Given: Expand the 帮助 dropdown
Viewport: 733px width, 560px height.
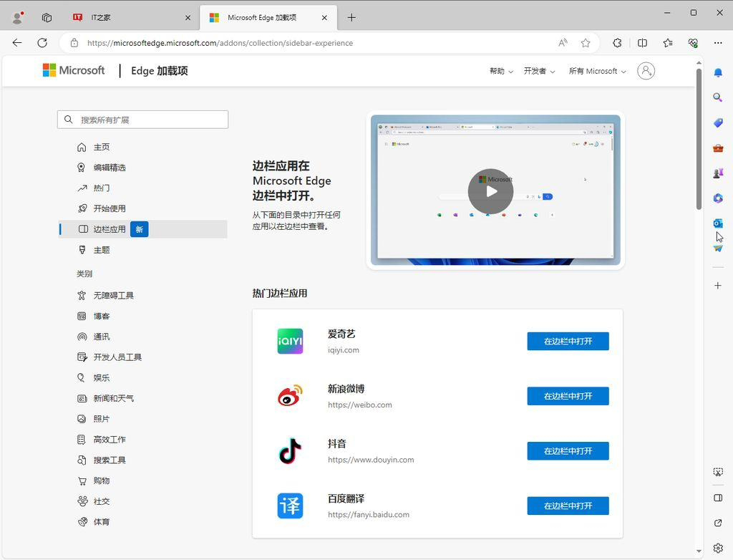Looking at the screenshot, I should (x=501, y=71).
